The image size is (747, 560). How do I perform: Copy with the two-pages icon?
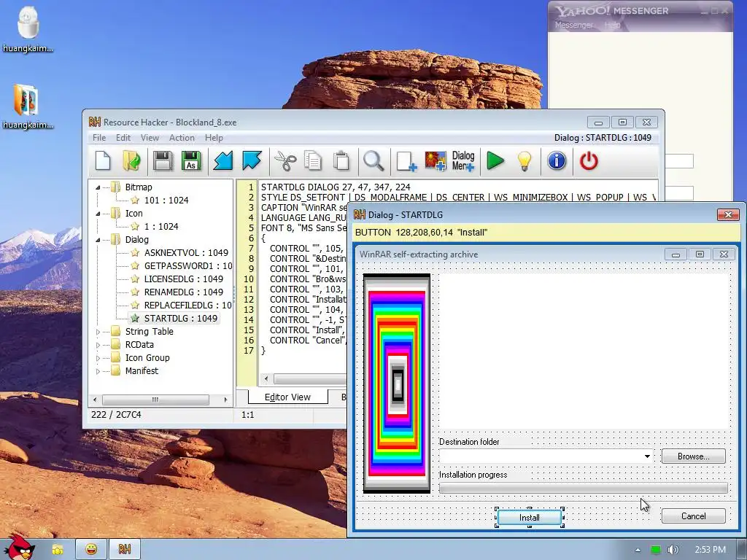click(x=313, y=160)
